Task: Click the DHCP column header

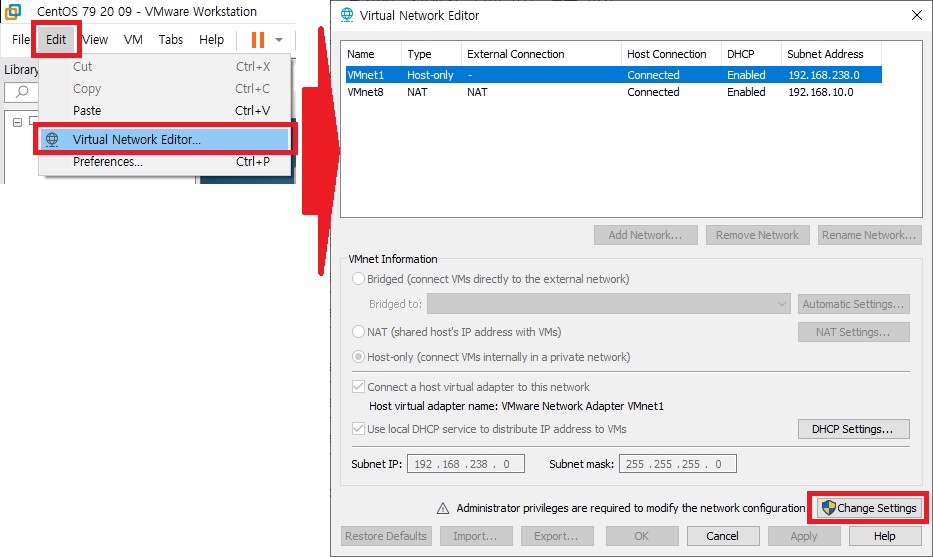Action: 751,54
